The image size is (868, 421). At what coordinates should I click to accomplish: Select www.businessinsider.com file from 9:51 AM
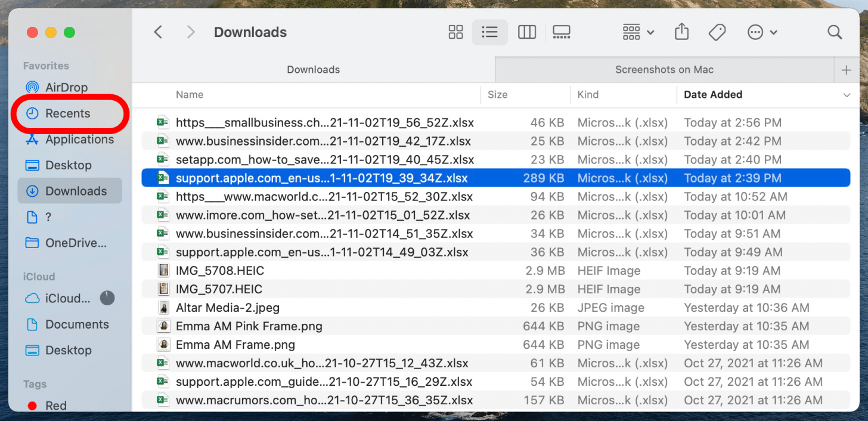pos(496,234)
